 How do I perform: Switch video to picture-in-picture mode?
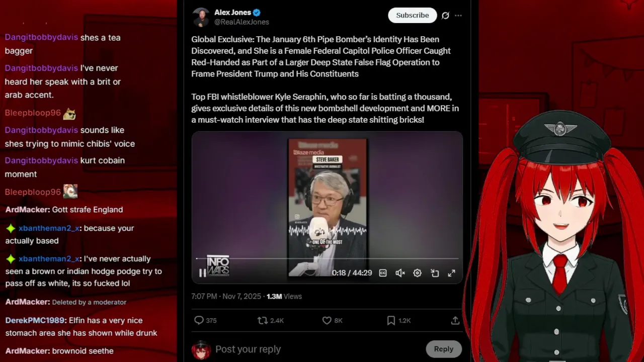(435, 273)
